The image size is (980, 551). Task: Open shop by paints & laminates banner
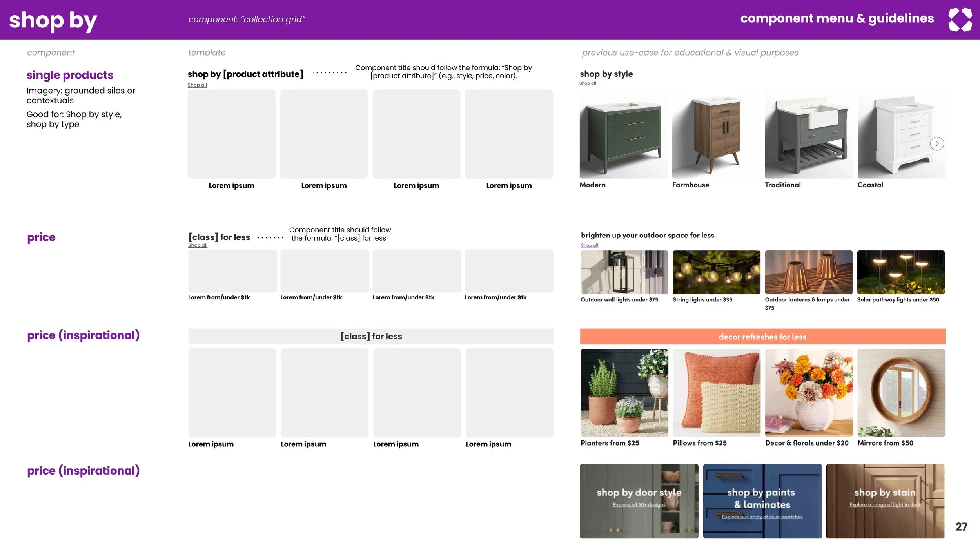coord(762,498)
